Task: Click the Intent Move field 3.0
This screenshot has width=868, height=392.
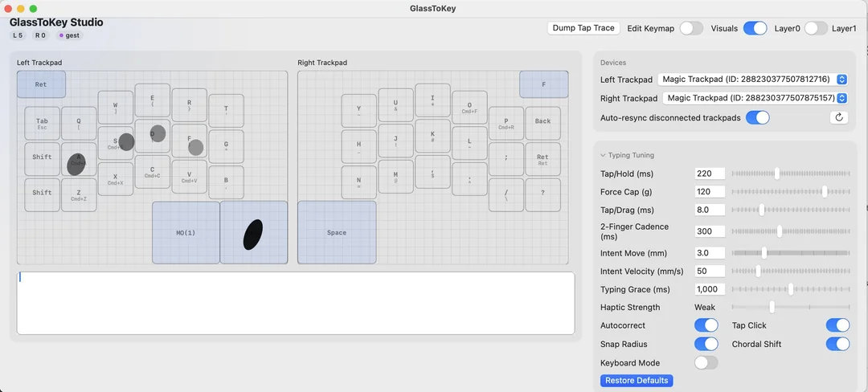Action: (x=710, y=253)
